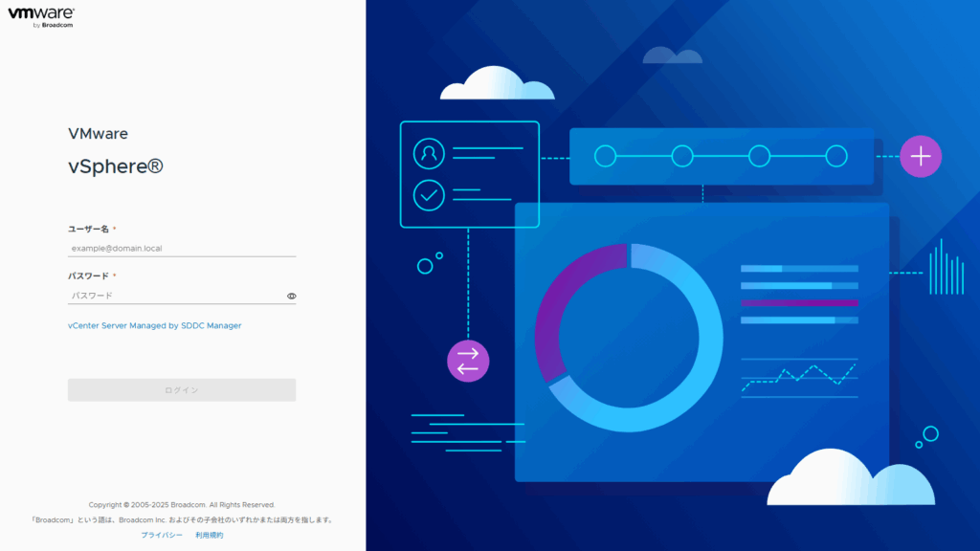The image size is (980, 551).
Task: Click the purple swap arrows circle icon
Action: 468,362
